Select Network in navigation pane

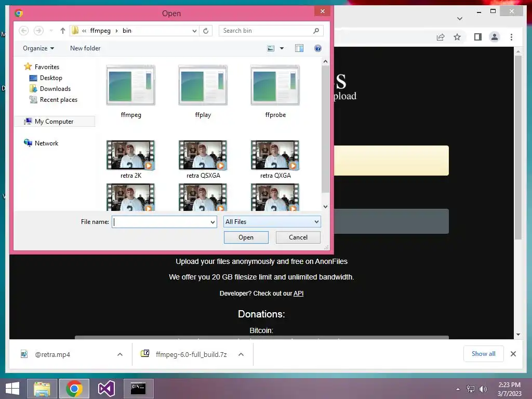point(41,143)
